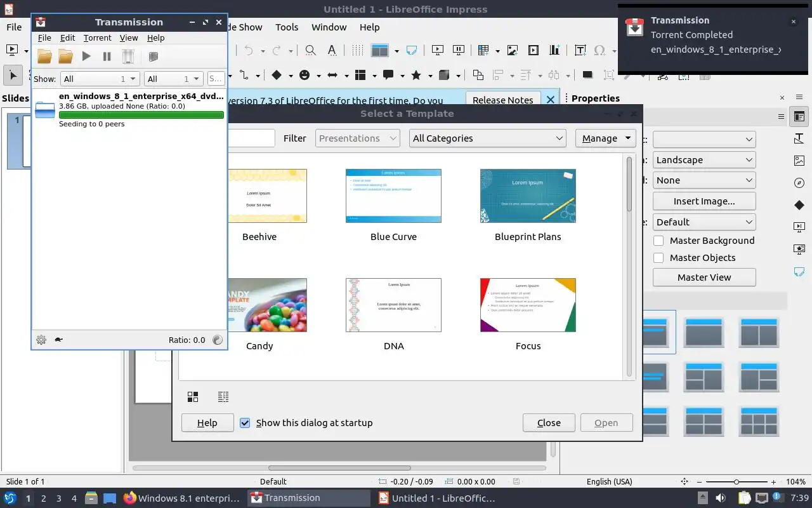Open sidebar Gallery deck icon

point(799,161)
